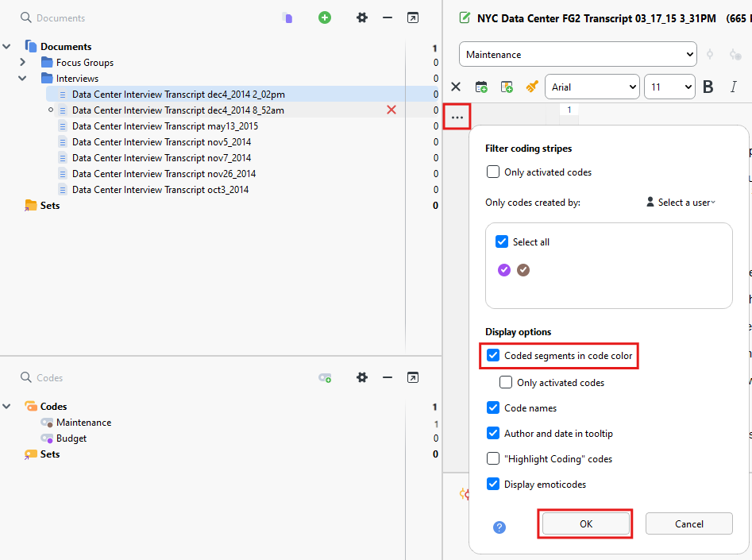The image size is (752, 560).
Task: Select the Focus Groups folder
Action: [x=85, y=63]
